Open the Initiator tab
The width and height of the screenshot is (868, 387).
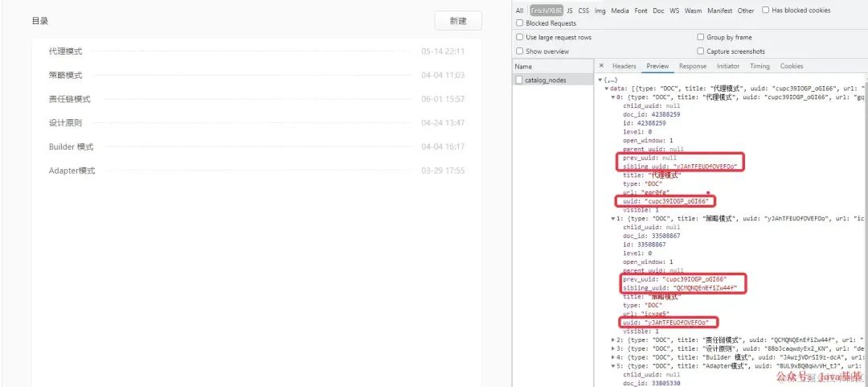pyautogui.click(x=728, y=66)
